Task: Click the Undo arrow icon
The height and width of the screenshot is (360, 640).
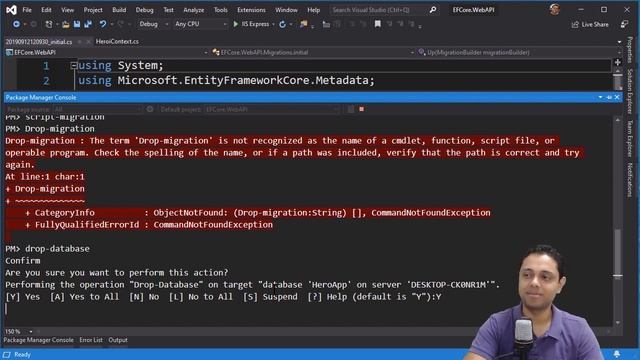Action: pos(102,24)
